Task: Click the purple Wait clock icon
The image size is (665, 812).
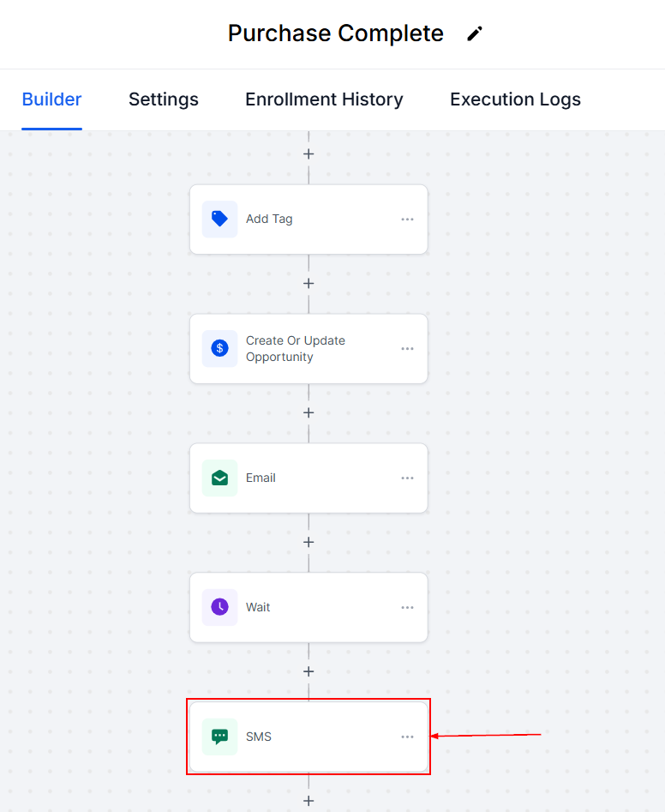Action: point(219,607)
